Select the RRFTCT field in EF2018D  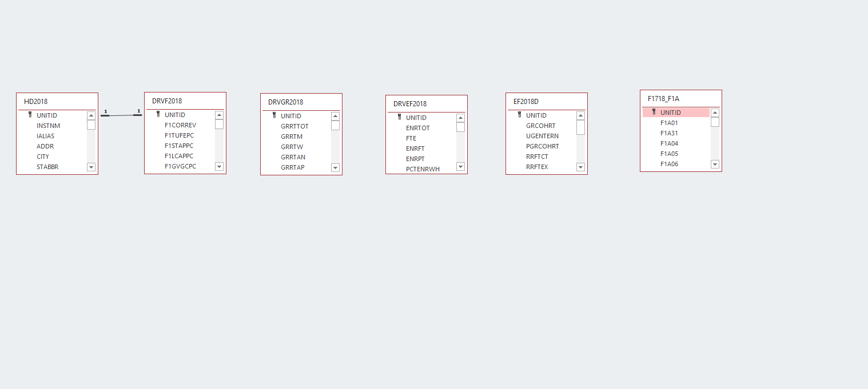click(x=542, y=157)
